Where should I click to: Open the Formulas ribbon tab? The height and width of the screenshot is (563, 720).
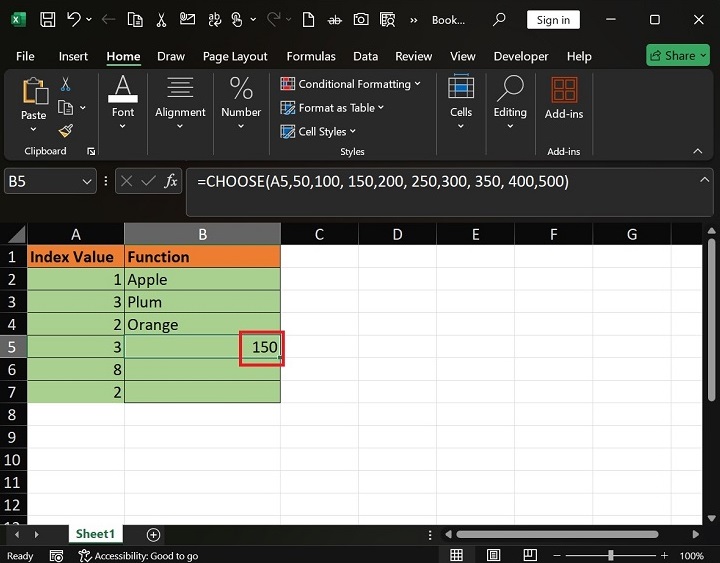(x=310, y=56)
